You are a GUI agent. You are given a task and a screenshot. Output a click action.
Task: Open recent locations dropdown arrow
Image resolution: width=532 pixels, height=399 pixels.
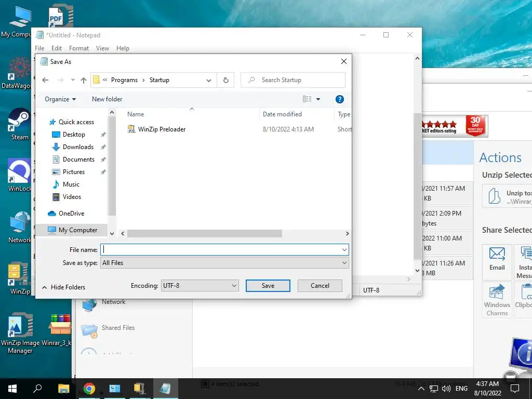click(x=73, y=80)
